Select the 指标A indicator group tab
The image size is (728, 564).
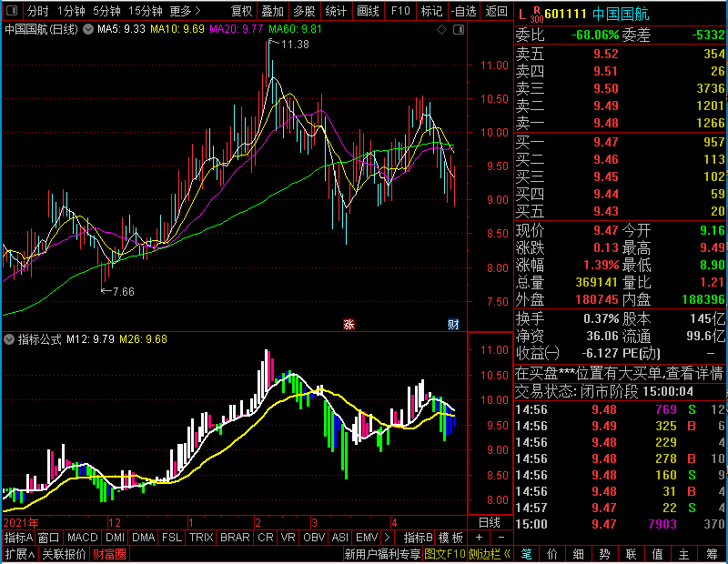[x=18, y=538]
